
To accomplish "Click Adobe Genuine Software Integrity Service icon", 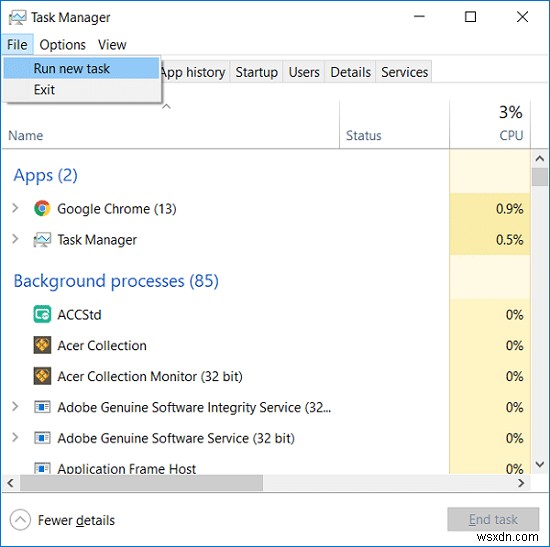I will click(x=42, y=407).
